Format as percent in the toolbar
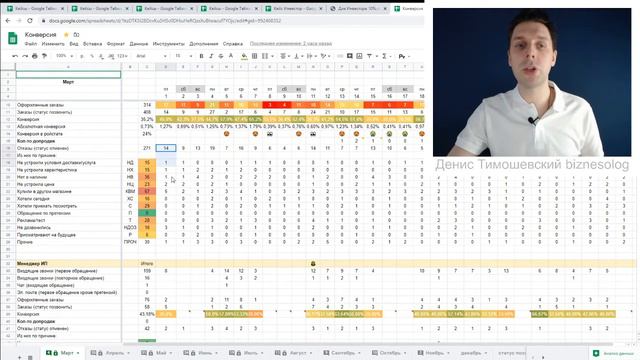 [x=92, y=56]
